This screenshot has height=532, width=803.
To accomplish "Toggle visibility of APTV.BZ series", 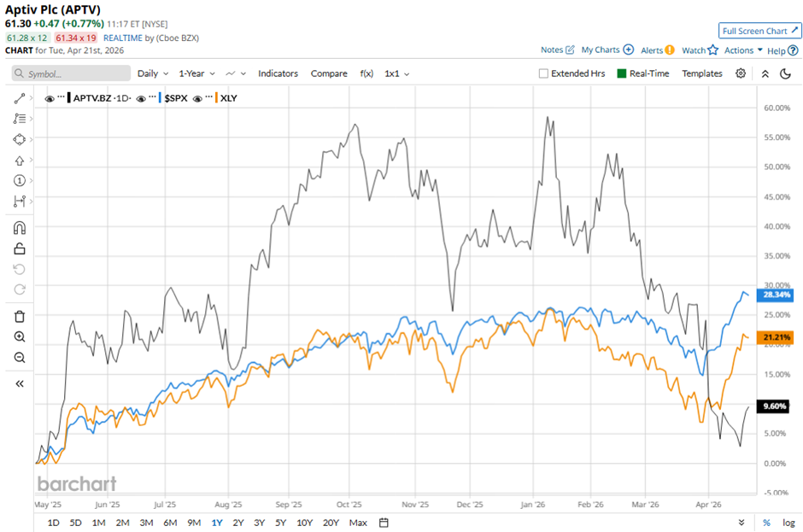I will (50, 99).
